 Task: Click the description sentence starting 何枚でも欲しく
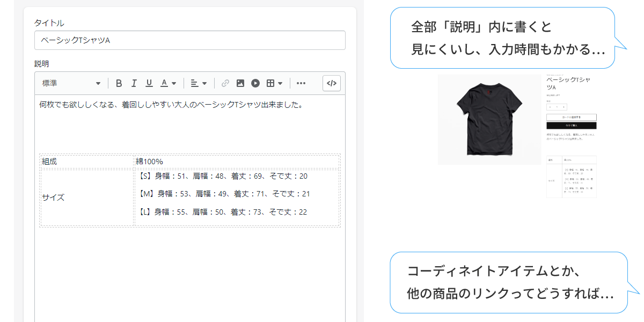pos(171,105)
